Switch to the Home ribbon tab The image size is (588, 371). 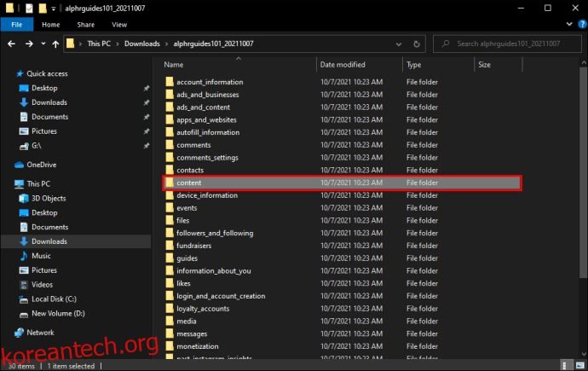50,25
